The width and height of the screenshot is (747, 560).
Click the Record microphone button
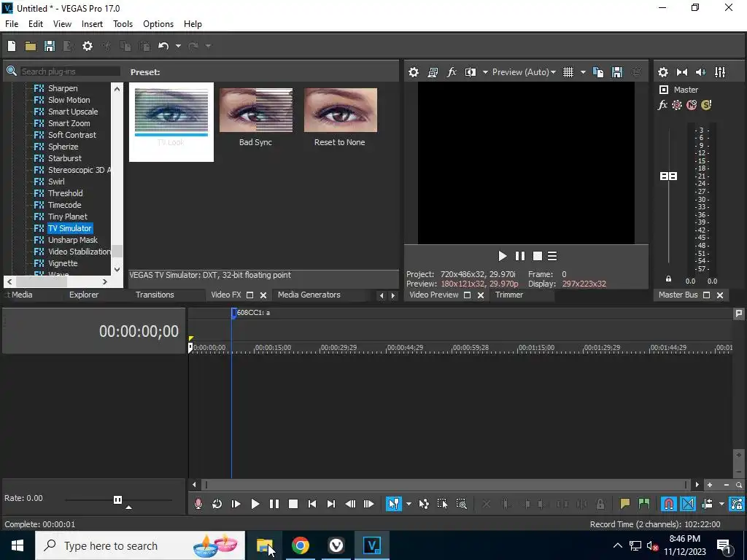[198, 504]
